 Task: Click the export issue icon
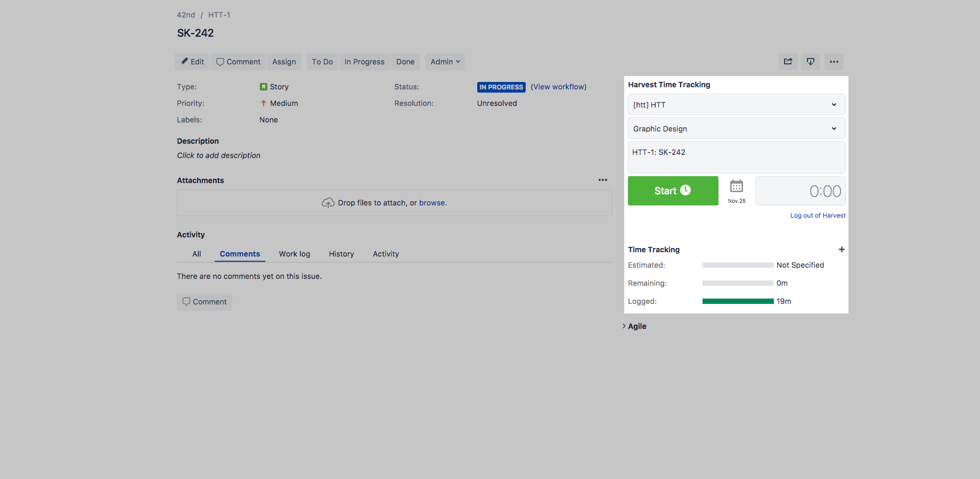click(810, 61)
